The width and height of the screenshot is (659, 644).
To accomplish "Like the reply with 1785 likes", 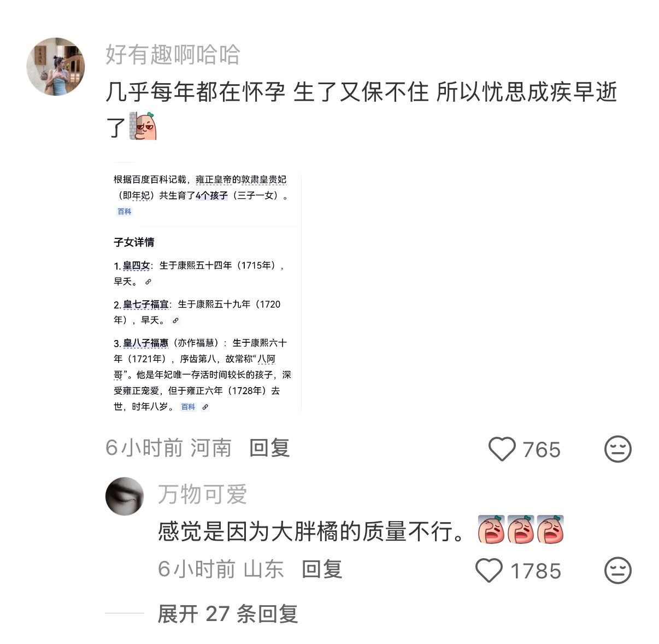I will [489, 570].
